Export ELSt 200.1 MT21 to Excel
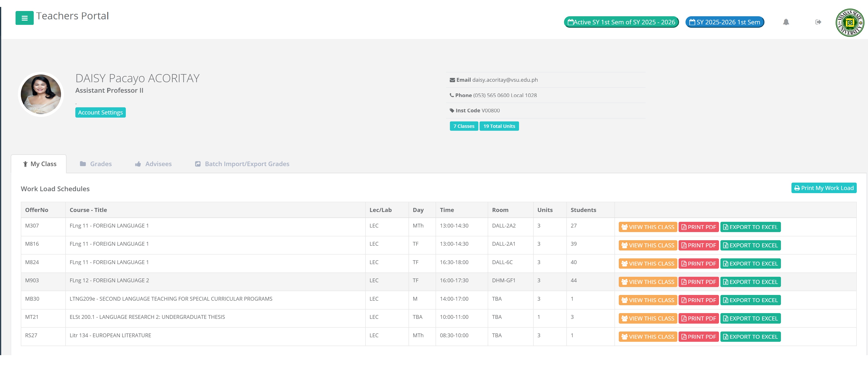Screen dimensions: 868x375 750,318
